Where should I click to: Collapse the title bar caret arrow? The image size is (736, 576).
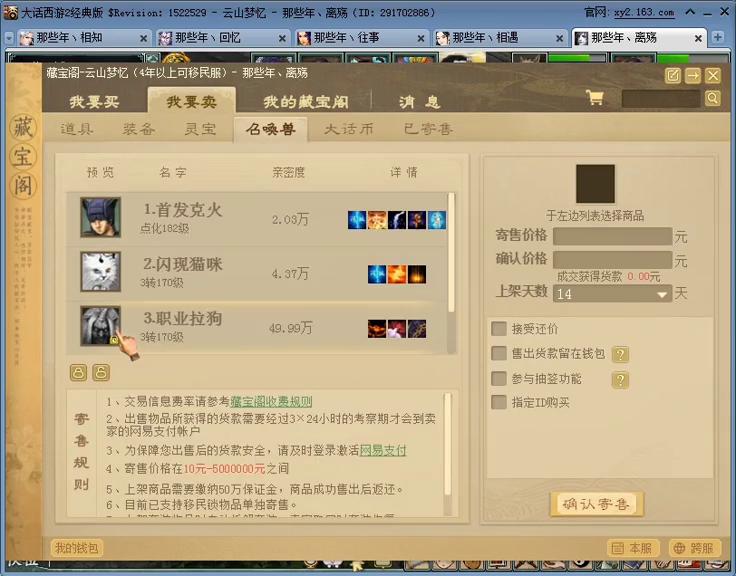[x=690, y=12]
